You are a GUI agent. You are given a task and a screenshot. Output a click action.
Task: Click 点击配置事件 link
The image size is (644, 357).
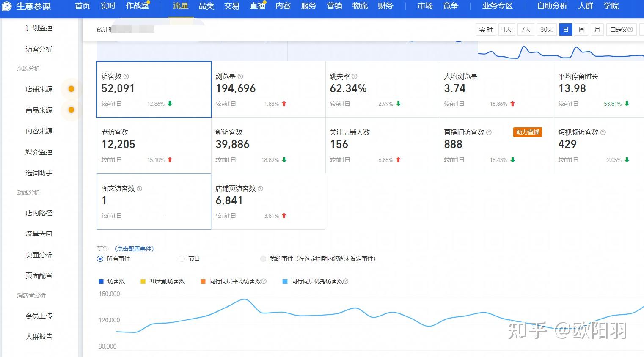pyautogui.click(x=134, y=249)
